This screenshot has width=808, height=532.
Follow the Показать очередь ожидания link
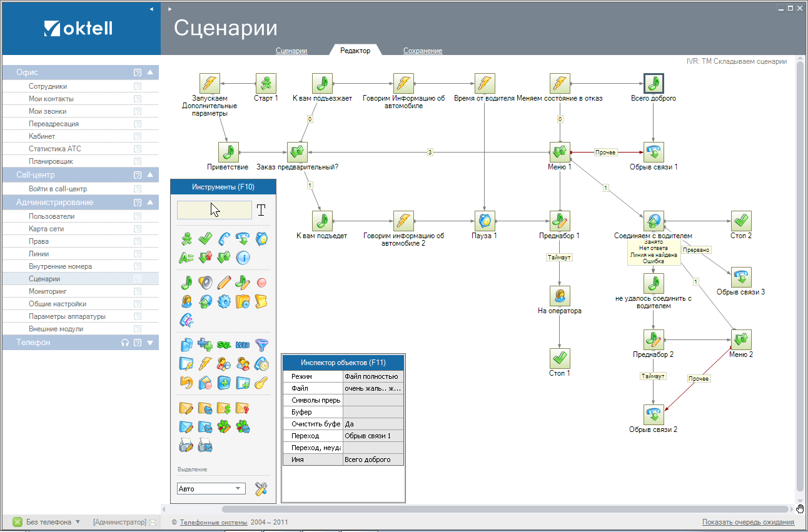(747, 521)
